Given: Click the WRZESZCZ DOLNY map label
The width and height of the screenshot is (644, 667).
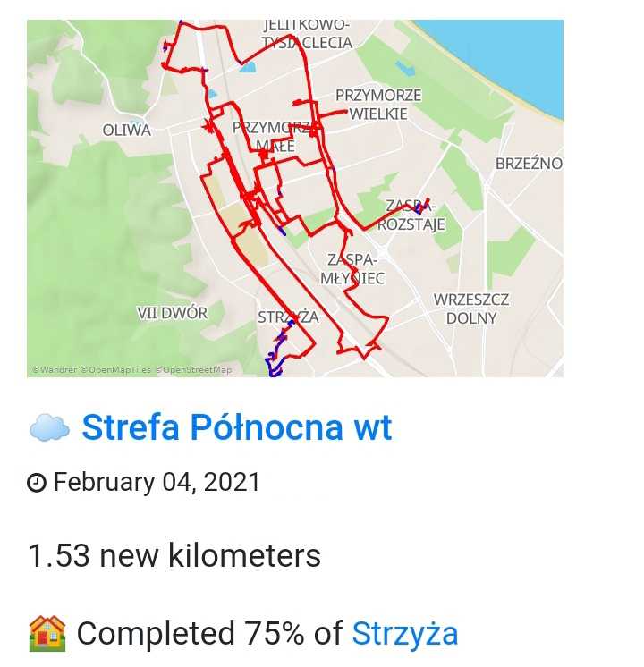Looking at the screenshot, I should pyautogui.click(x=471, y=308).
